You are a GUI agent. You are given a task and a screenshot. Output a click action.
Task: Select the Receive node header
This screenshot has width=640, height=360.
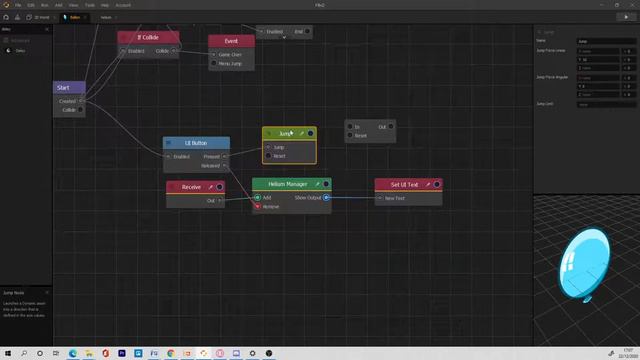coord(196,187)
